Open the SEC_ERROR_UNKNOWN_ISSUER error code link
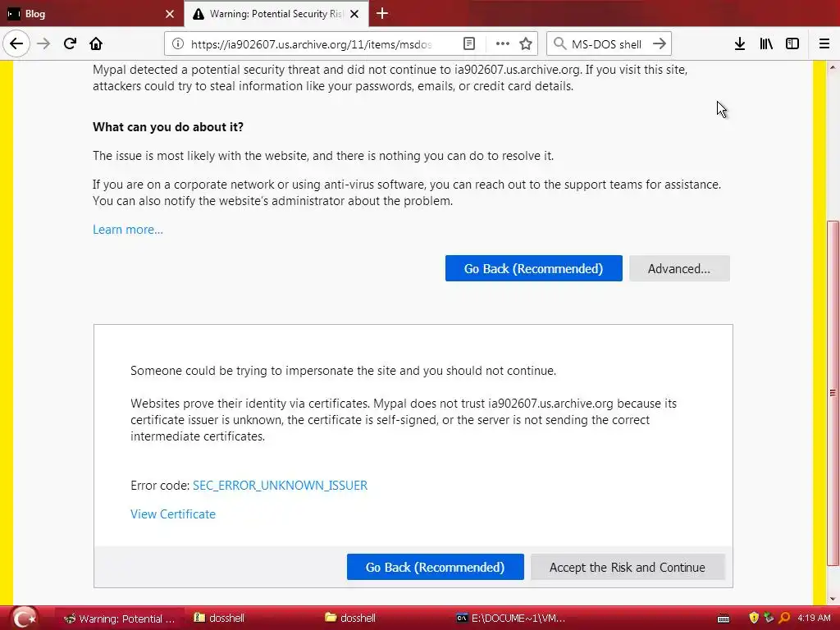The width and height of the screenshot is (840, 630). click(x=281, y=486)
